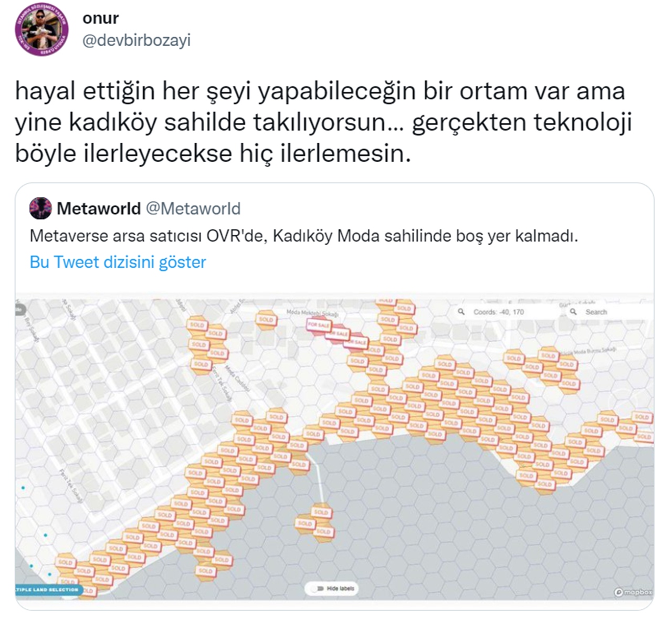Show the tweet thread via 'Bu Tweet dizisini göster'
The image size is (672, 620).
118,262
